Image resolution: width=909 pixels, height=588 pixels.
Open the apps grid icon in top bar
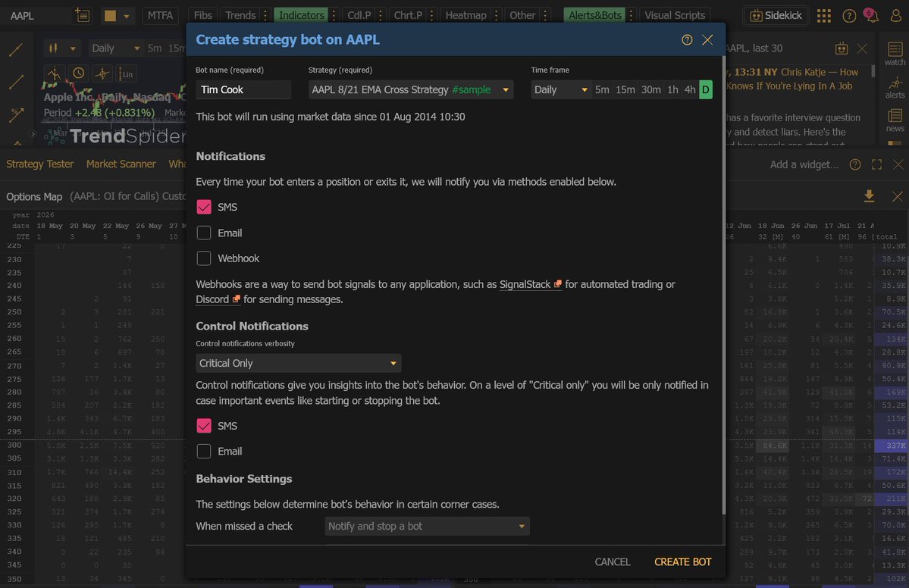(x=824, y=16)
